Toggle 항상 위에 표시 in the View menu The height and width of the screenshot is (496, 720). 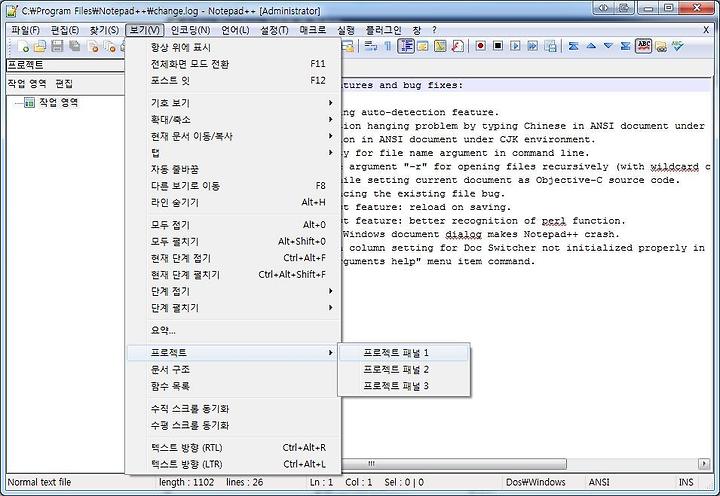point(233,47)
